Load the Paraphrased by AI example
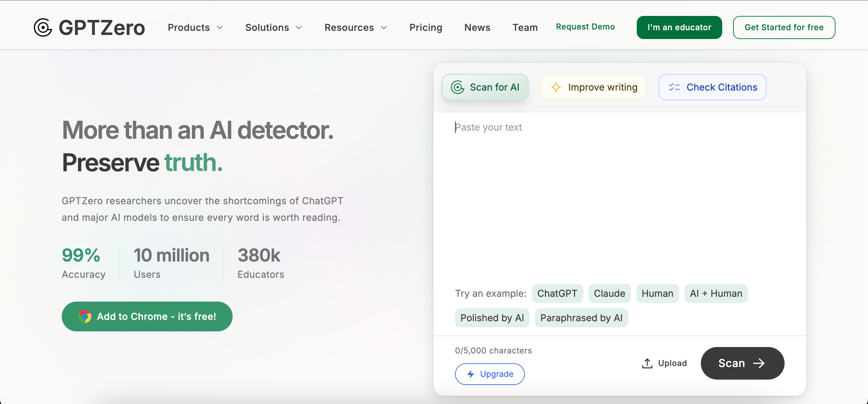The image size is (868, 404). pos(581,318)
